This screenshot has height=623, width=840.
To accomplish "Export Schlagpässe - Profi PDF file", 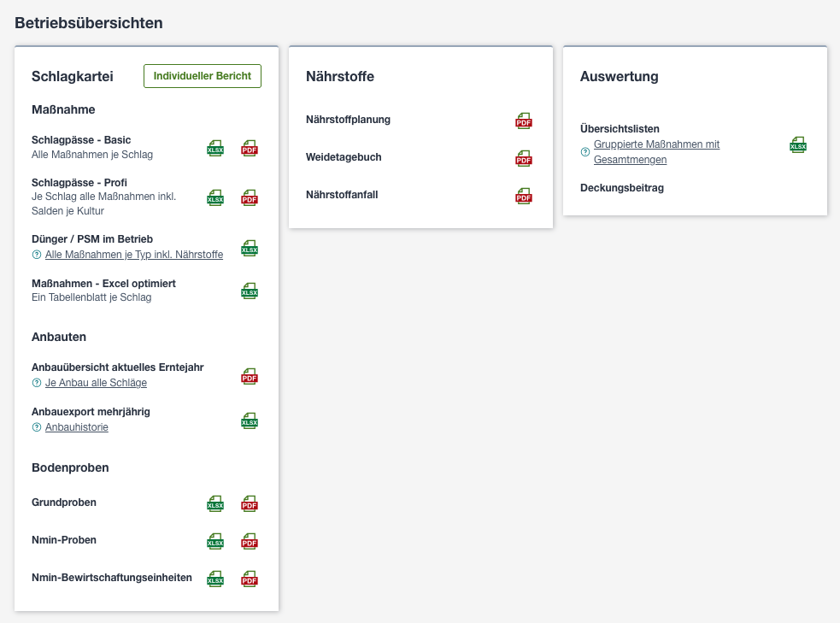I will pos(250,197).
